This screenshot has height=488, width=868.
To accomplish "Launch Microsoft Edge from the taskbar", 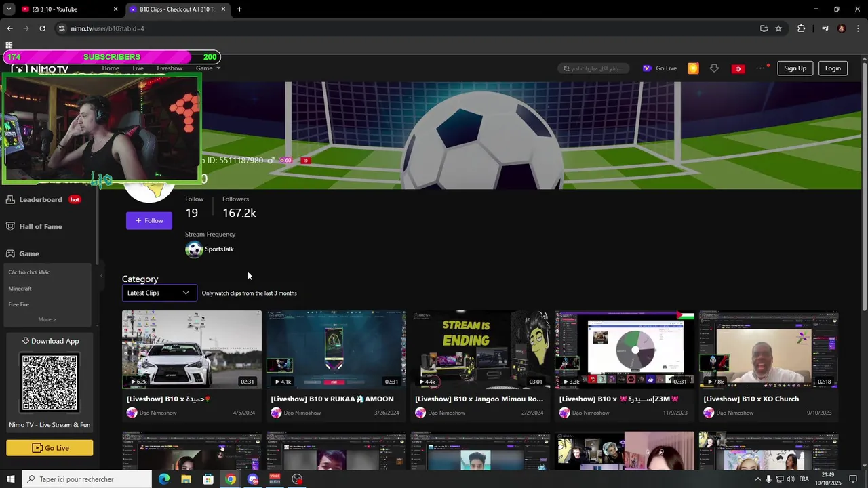I will click(164, 479).
